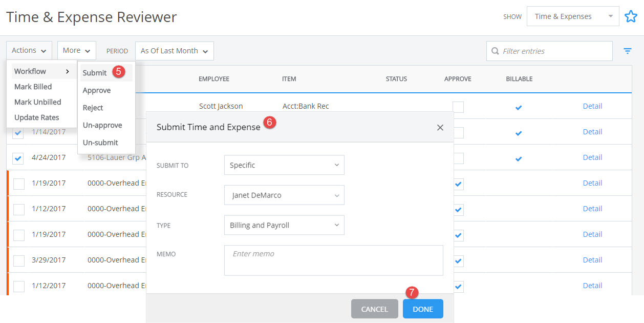
Task: Click the Acct:Bank Rec item cell
Action: 306,106
